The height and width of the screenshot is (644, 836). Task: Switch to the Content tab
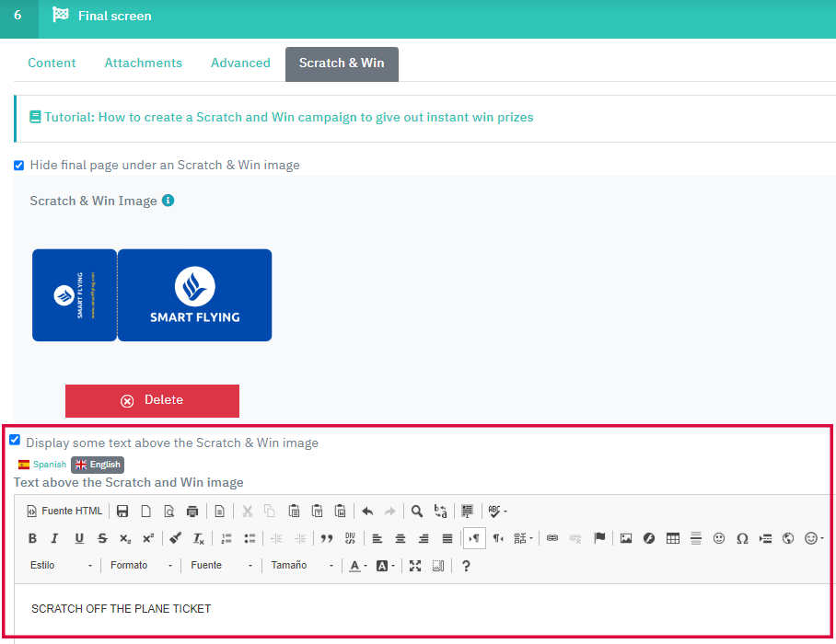click(52, 63)
